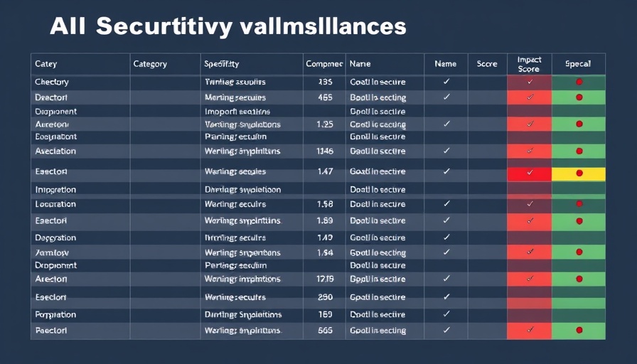This screenshot has width=637, height=364.
Task: Click the Score column header
Action: click(487, 64)
